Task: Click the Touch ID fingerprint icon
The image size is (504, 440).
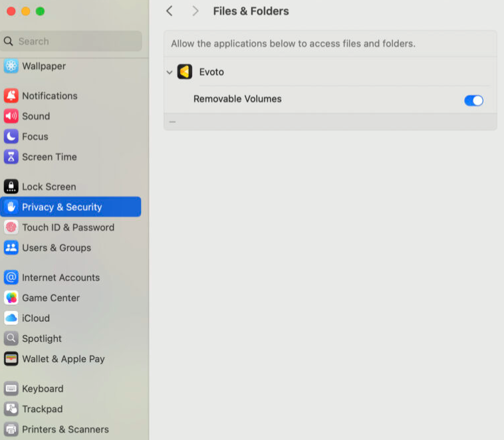Action: (11, 227)
